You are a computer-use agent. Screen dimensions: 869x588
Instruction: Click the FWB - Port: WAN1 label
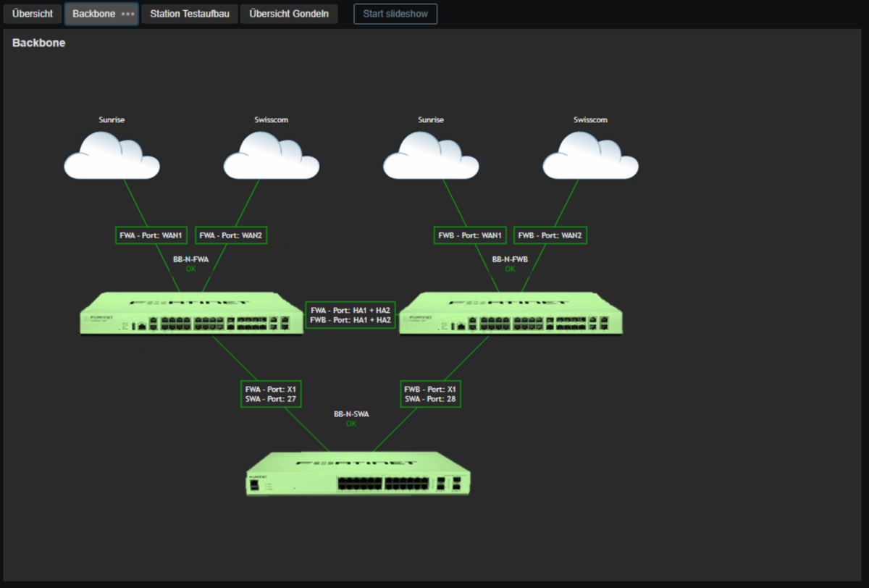click(x=471, y=235)
